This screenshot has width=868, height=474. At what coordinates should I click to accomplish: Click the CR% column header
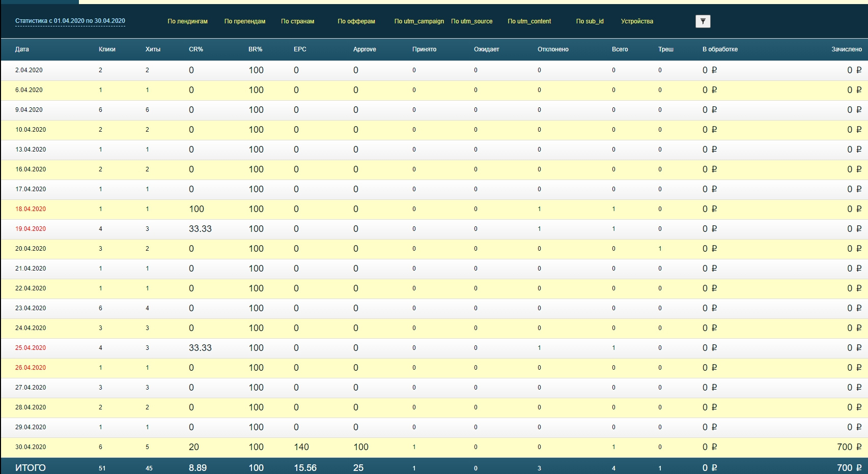pyautogui.click(x=196, y=49)
